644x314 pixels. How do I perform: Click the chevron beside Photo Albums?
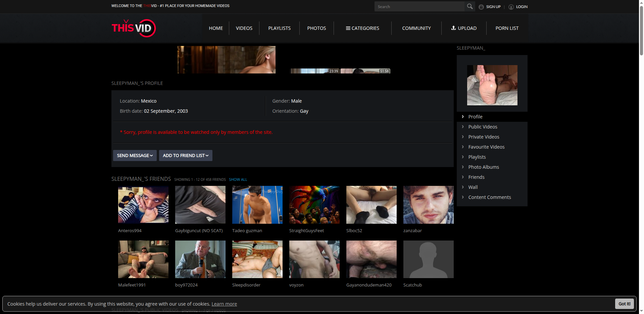[463, 167]
